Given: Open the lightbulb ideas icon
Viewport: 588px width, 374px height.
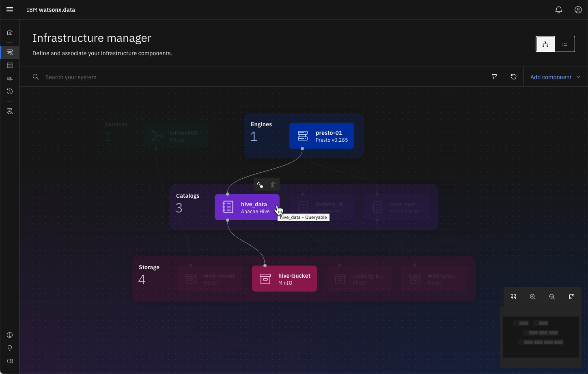Looking at the screenshot, I should click(10, 348).
